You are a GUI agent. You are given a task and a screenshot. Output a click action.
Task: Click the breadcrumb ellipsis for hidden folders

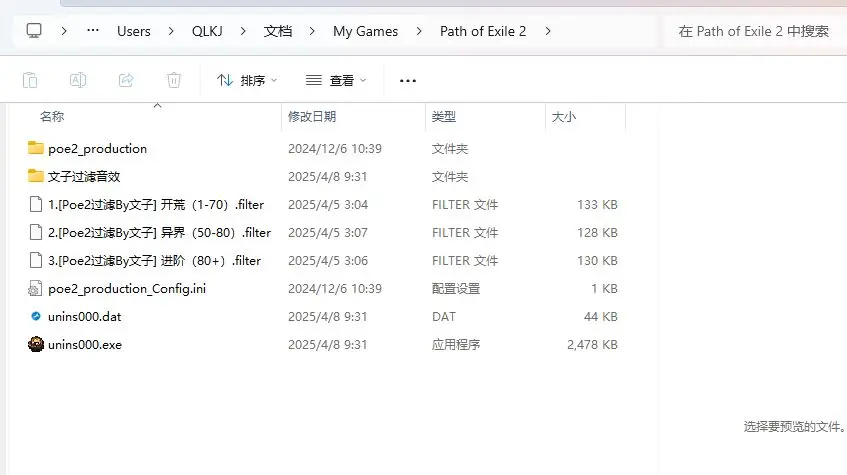point(93,31)
